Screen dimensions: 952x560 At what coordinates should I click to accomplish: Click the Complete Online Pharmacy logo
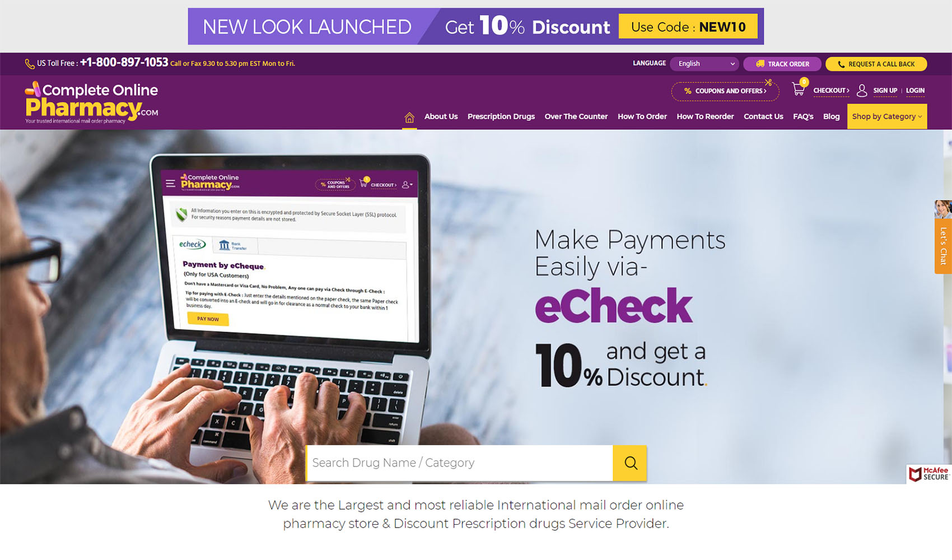91,102
